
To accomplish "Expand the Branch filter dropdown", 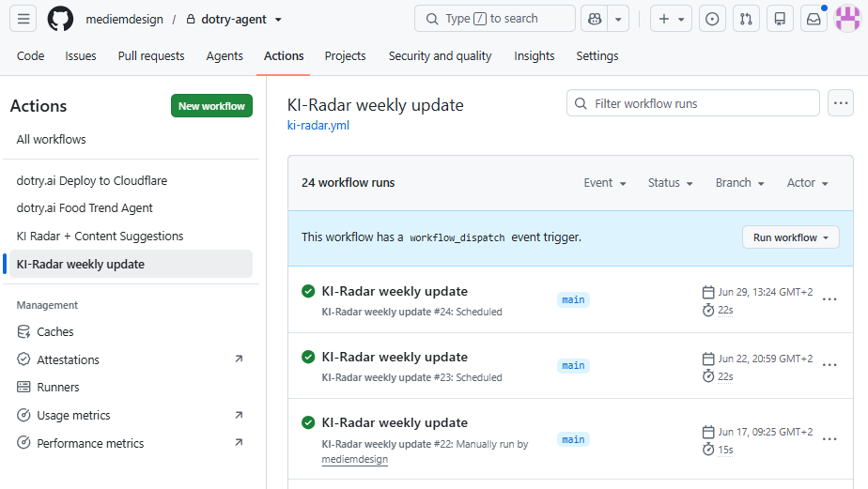I will pos(739,182).
